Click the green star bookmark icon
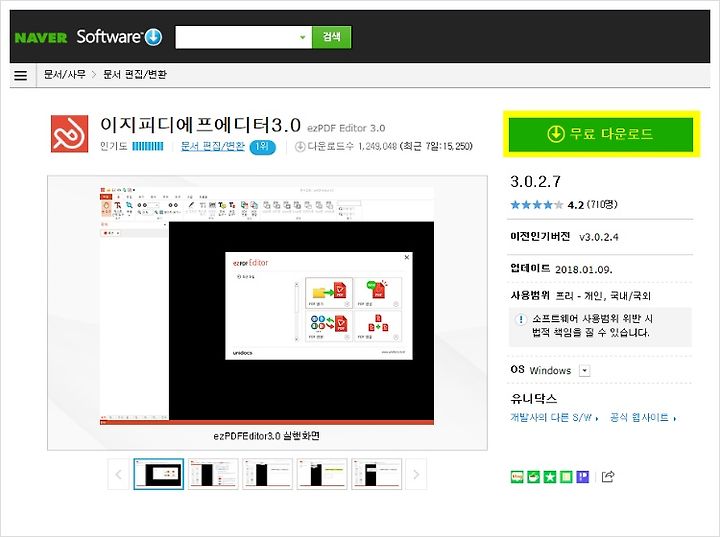 [550, 477]
